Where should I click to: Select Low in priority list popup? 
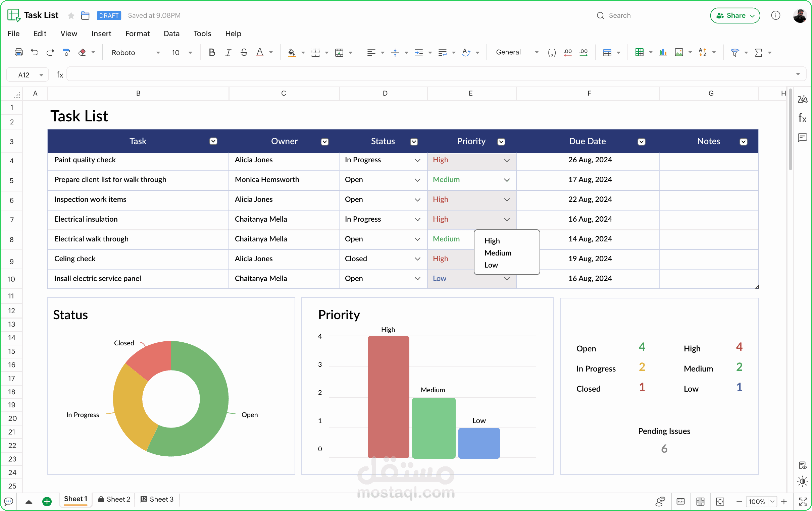491,265
